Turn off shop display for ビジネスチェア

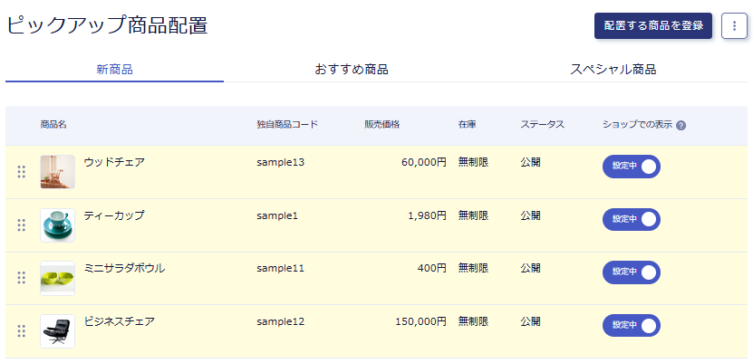pyautogui.click(x=632, y=326)
